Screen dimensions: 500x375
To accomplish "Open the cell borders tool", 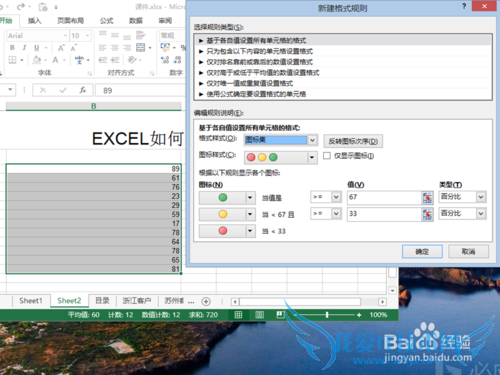I will pyautogui.click(x=12, y=60).
